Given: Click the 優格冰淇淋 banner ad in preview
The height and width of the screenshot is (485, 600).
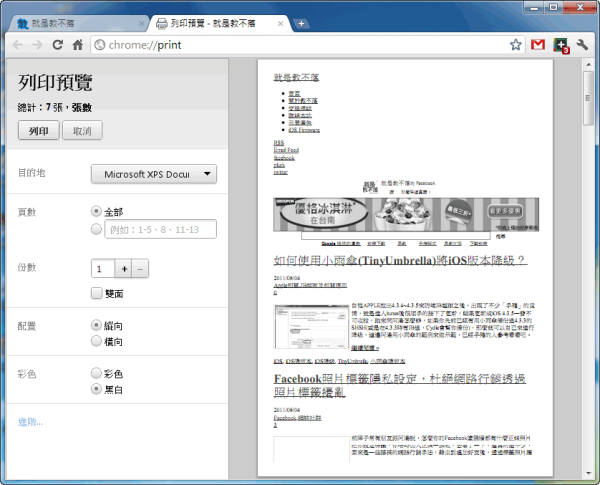Looking at the screenshot, I should 406,214.
